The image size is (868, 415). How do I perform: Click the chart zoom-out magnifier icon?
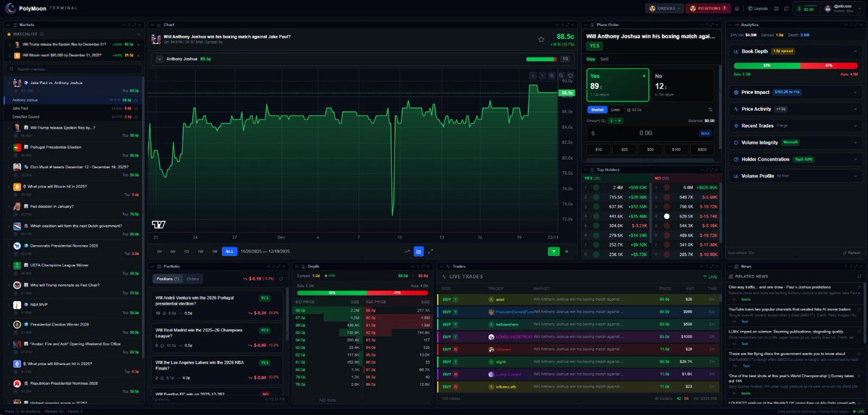[x=561, y=76]
